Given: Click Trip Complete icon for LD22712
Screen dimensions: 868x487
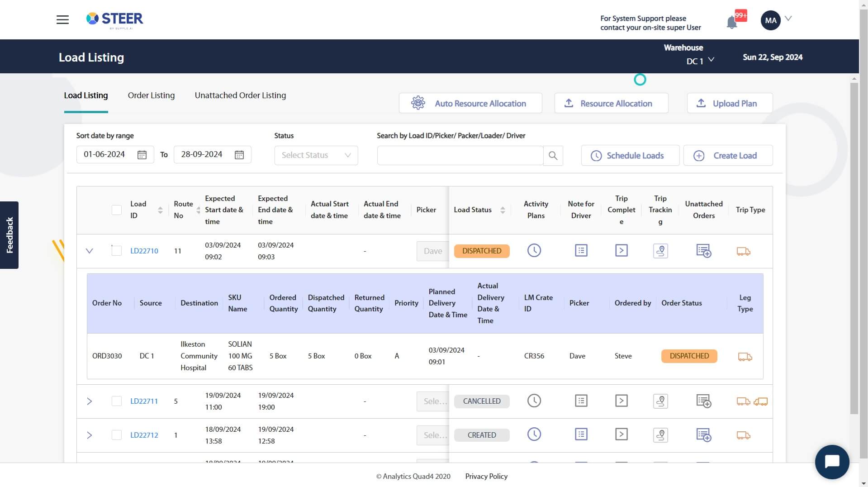Looking at the screenshot, I should coord(621,434).
